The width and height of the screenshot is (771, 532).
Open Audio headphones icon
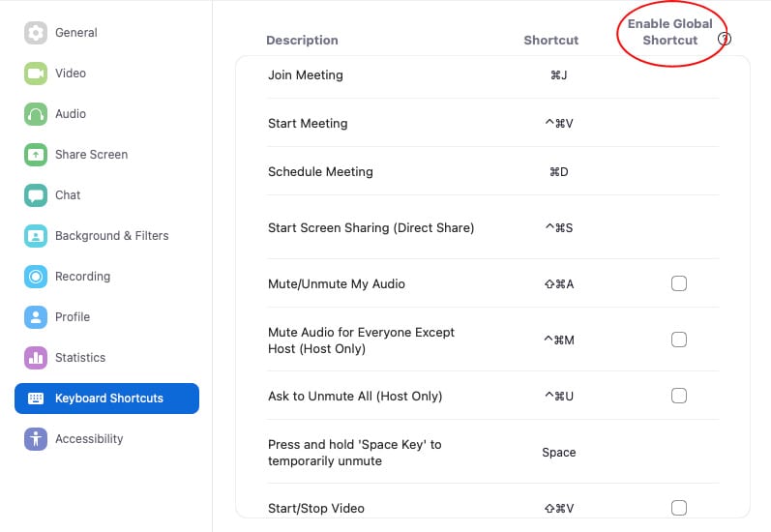36,114
